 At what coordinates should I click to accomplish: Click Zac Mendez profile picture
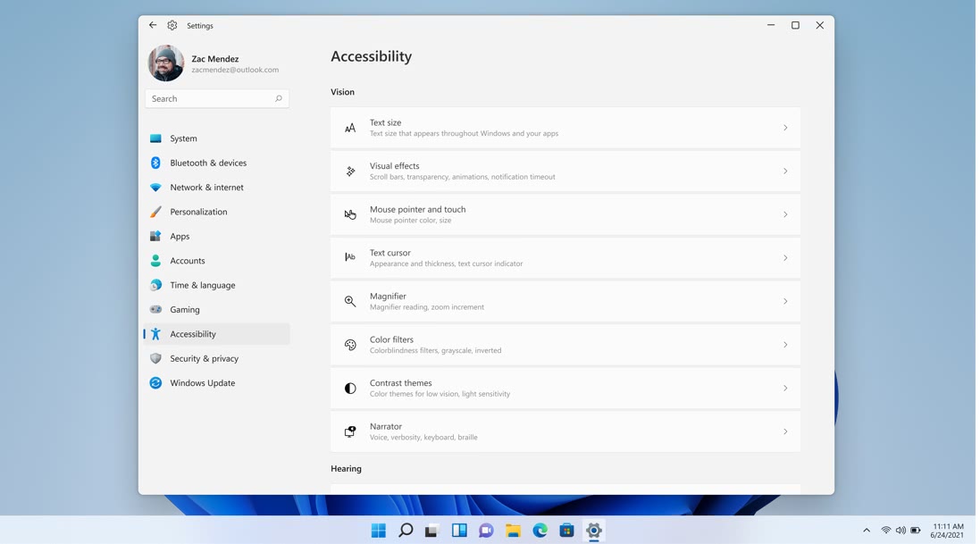pos(165,63)
